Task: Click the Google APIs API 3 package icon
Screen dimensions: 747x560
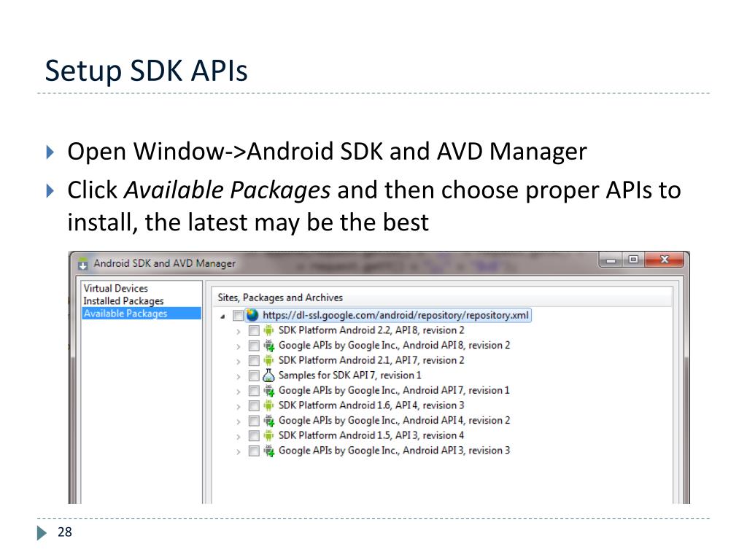Action: tap(268, 451)
